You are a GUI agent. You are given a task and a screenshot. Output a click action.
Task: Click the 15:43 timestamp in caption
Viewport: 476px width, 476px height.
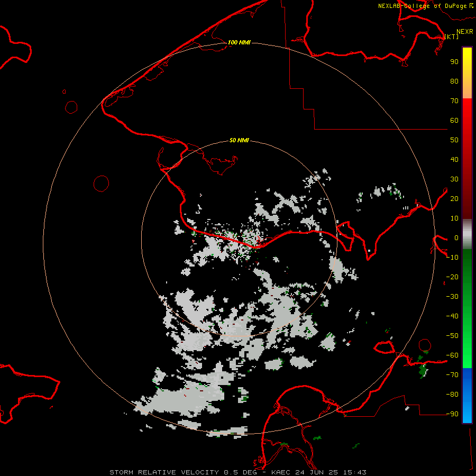coord(355,472)
